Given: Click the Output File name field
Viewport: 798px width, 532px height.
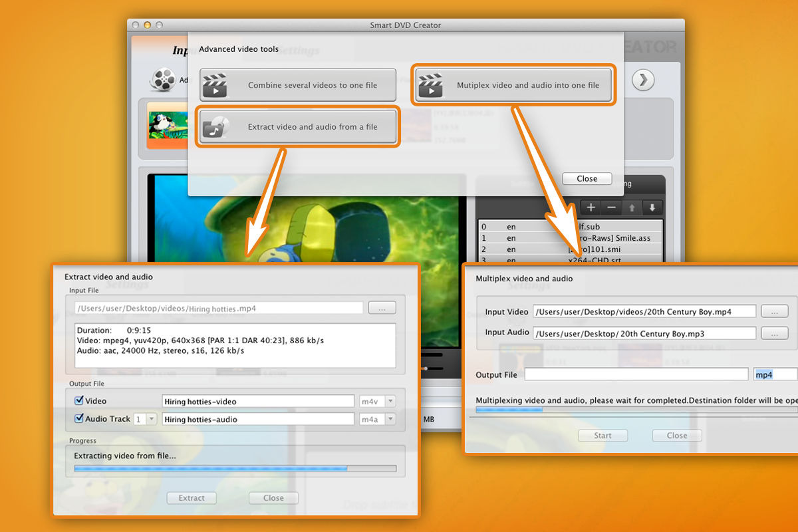Looking at the screenshot, I should tap(636, 374).
